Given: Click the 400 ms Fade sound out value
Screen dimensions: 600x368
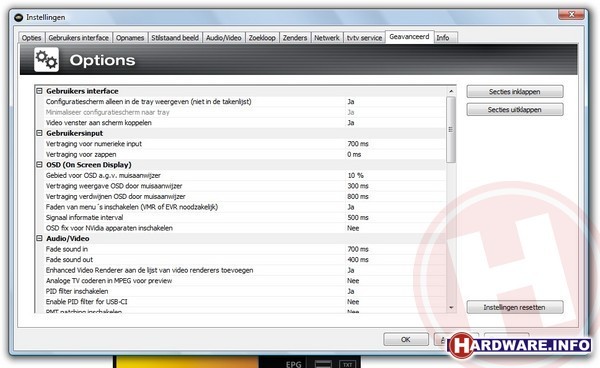Looking at the screenshot, I should tap(358, 260).
